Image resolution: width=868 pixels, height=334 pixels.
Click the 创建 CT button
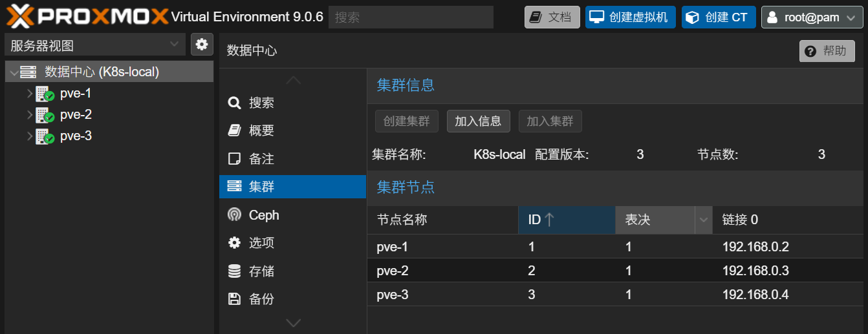click(x=719, y=17)
